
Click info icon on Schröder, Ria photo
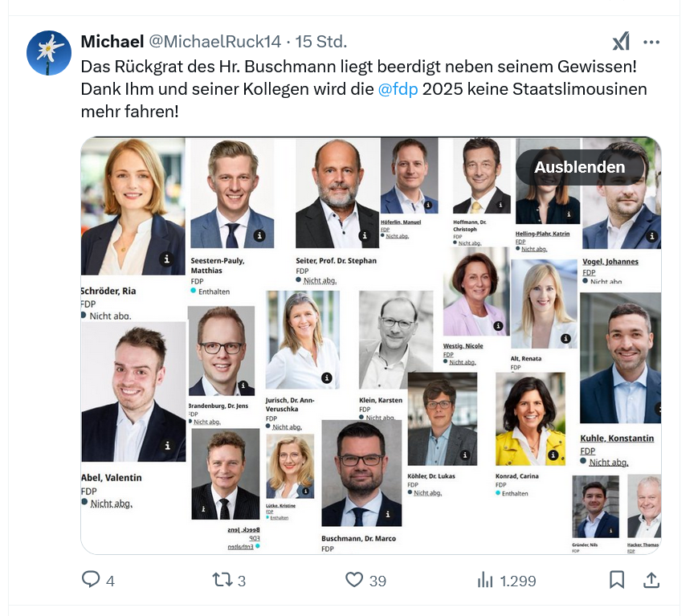[166, 259]
